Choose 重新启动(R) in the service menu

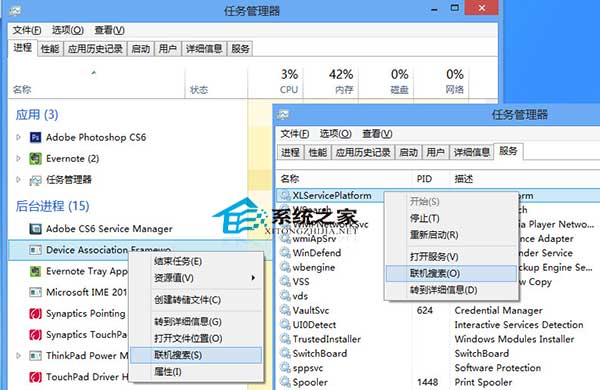[x=452, y=235]
